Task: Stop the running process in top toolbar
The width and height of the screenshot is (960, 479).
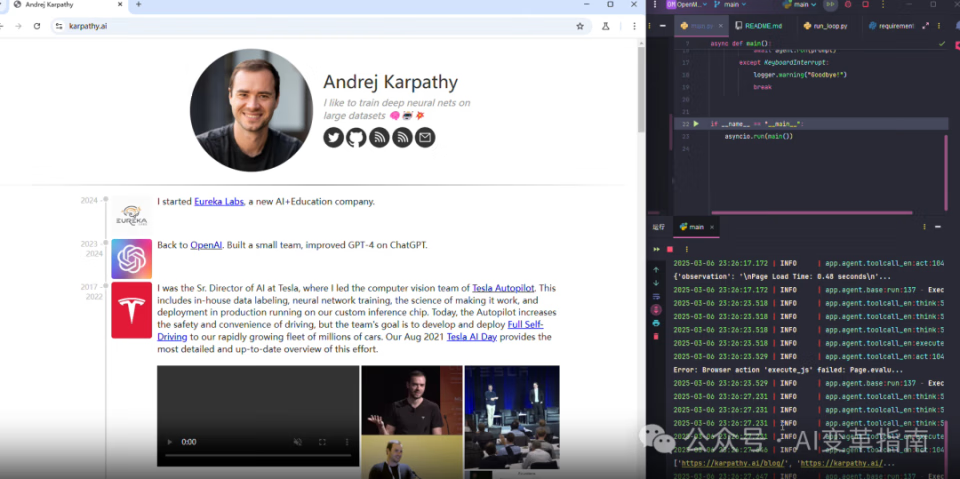Action: [865, 4]
